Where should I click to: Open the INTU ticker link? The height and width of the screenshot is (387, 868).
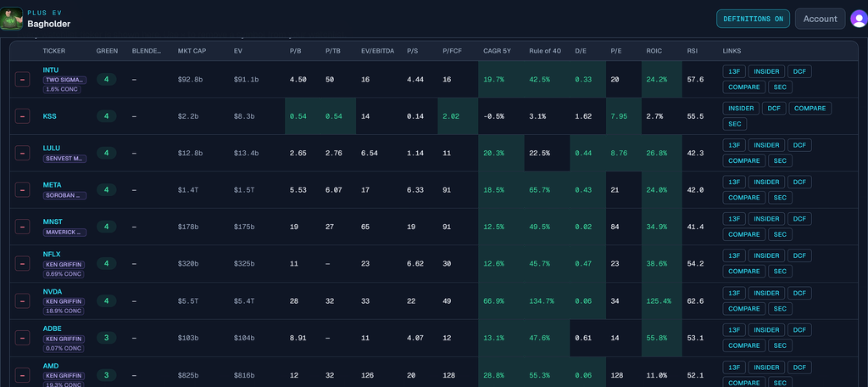point(51,70)
